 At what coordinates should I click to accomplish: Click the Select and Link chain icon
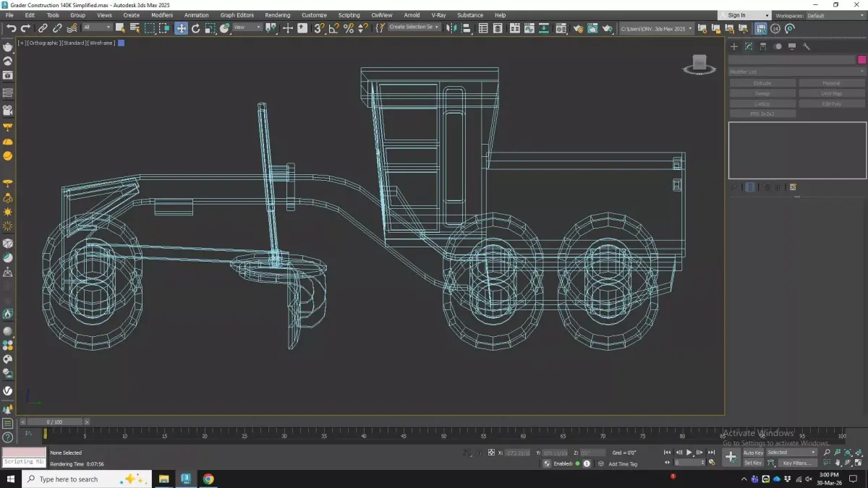click(43, 28)
